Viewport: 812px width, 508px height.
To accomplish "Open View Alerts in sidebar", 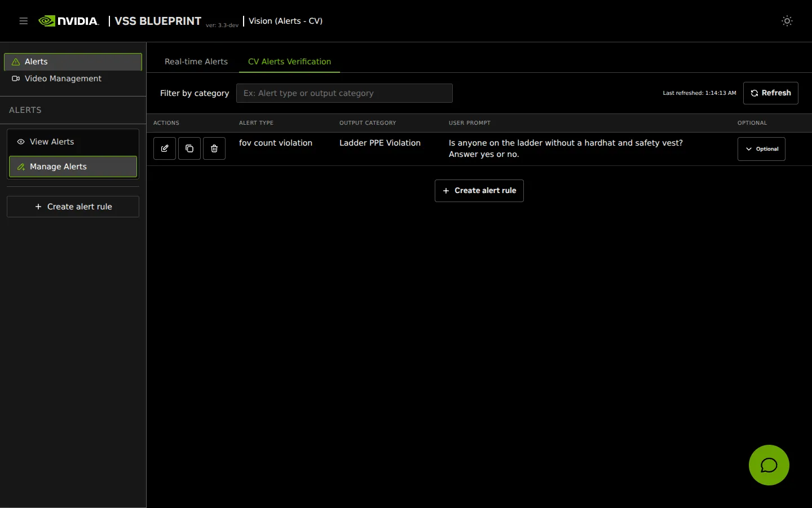I will click(x=73, y=142).
